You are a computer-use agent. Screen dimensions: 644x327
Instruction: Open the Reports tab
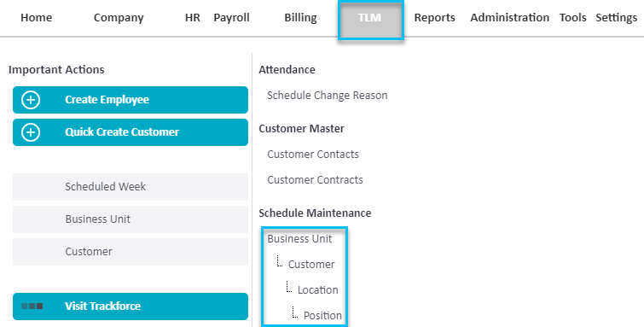pos(434,18)
